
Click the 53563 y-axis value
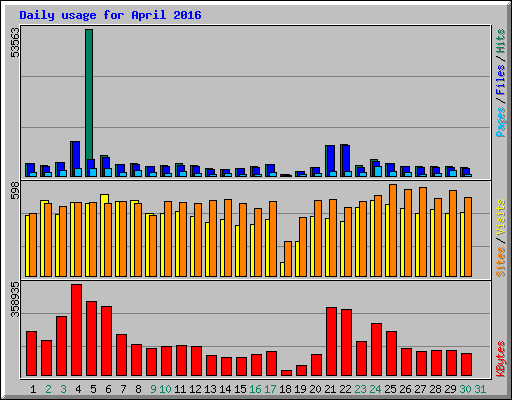tap(15, 42)
